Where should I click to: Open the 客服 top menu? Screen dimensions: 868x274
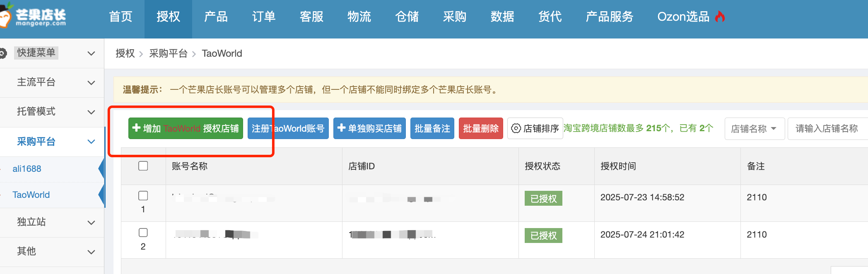pyautogui.click(x=311, y=17)
